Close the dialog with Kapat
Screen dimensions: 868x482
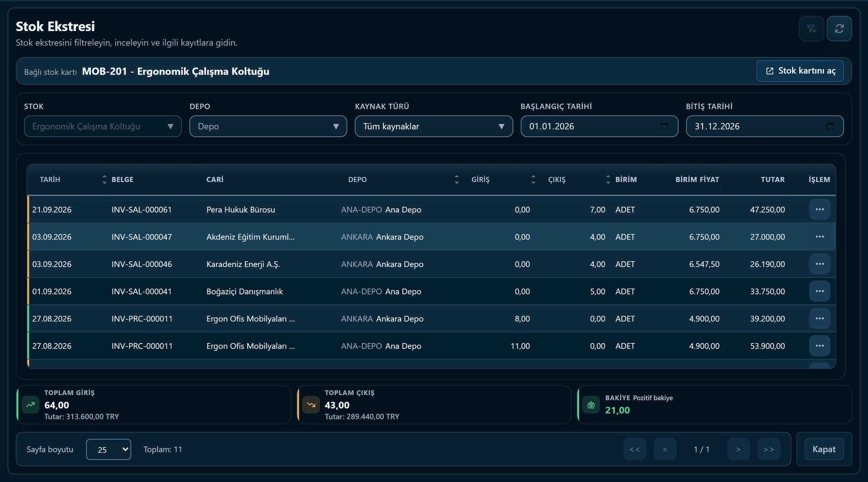824,450
